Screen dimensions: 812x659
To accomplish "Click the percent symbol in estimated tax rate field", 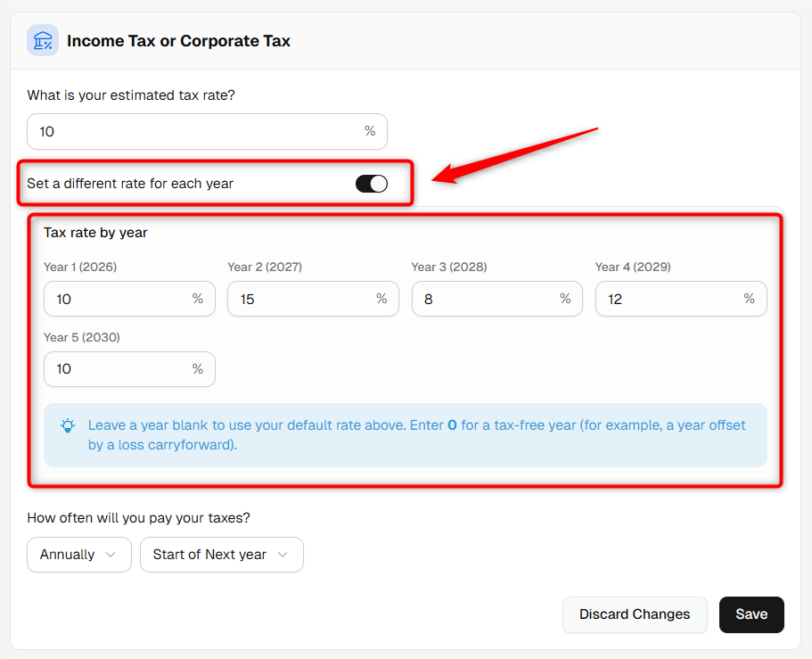I will [370, 130].
